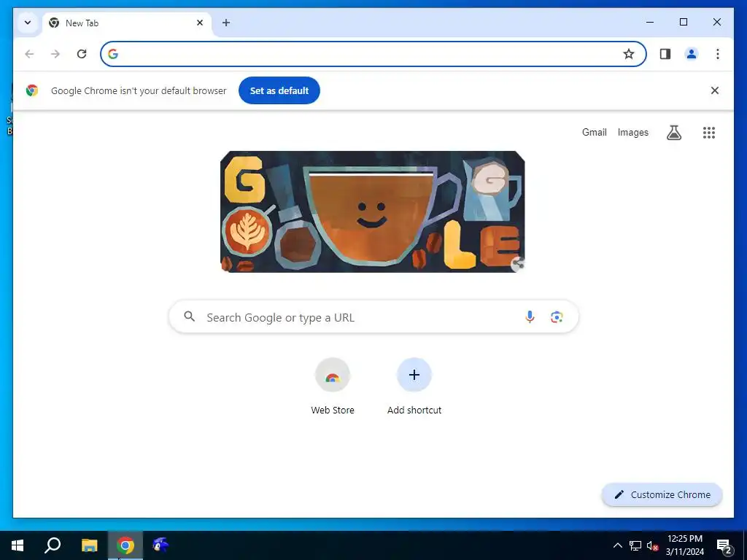Start voice search with microphone
Image resolution: width=747 pixels, height=560 pixels.
coord(530,316)
